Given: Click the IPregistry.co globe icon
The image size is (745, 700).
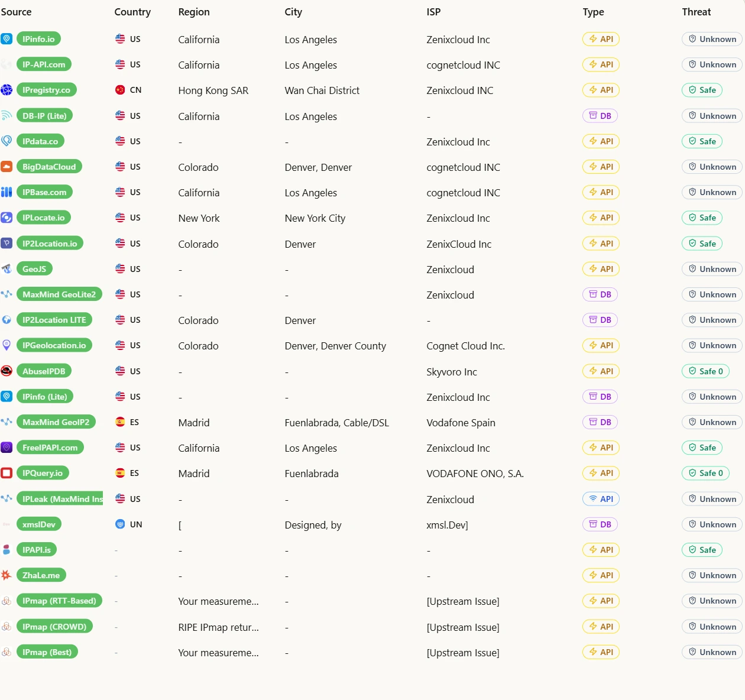Looking at the screenshot, I should click(x=7, y=90).
